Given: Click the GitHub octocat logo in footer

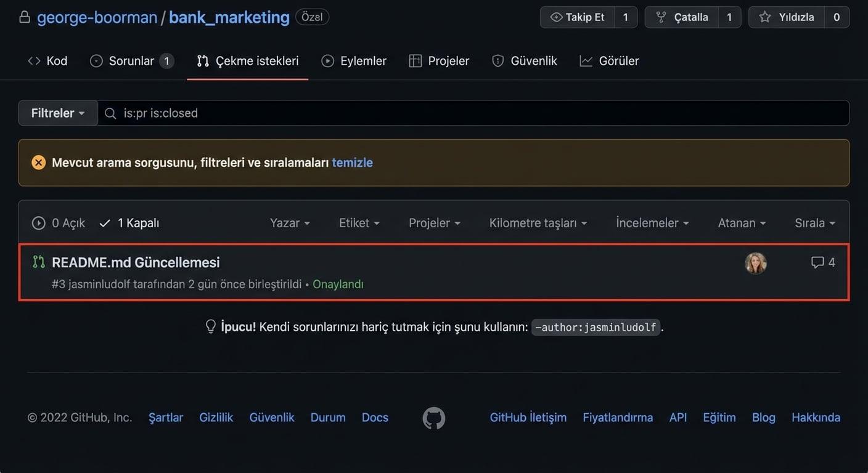Looking at the screenshot, I should pyautogui.click(x=433, y=418).
